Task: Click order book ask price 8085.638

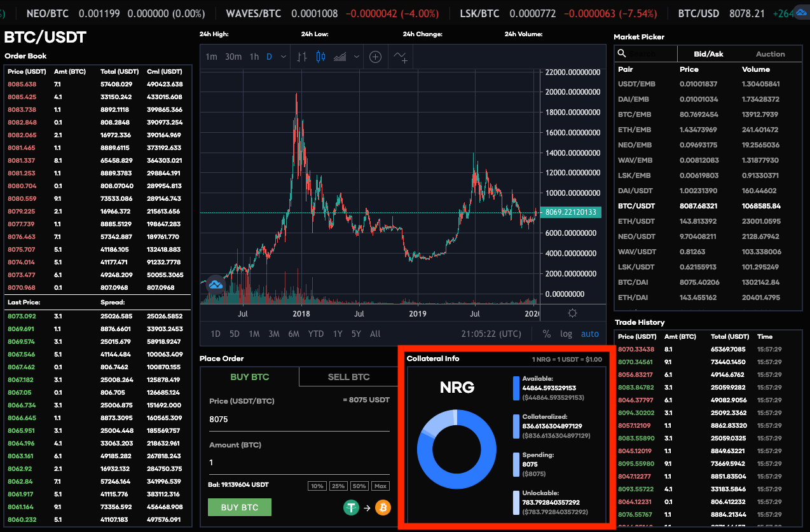Action: 22,84
